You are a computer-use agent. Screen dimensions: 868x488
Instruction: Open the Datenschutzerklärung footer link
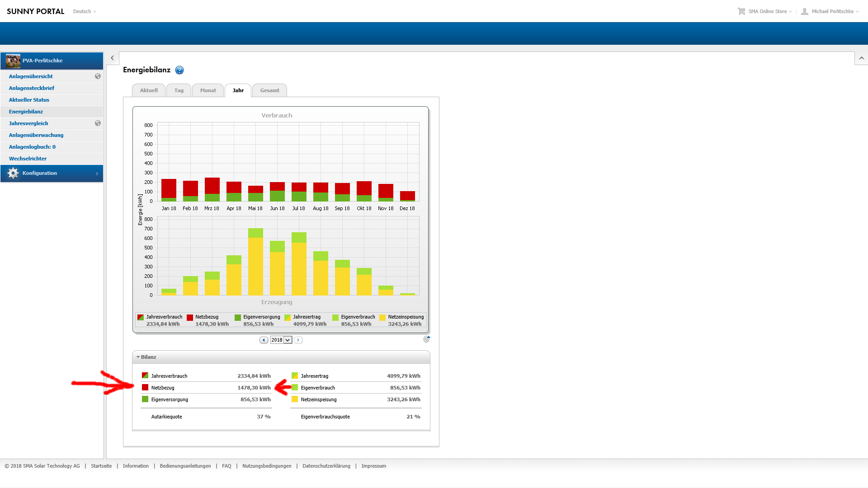point(326,466)
